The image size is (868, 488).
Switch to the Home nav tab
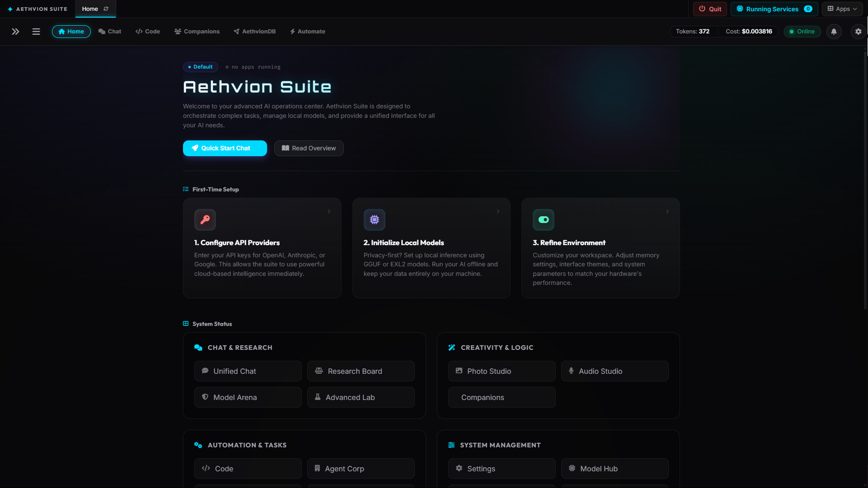coord(71,32)
